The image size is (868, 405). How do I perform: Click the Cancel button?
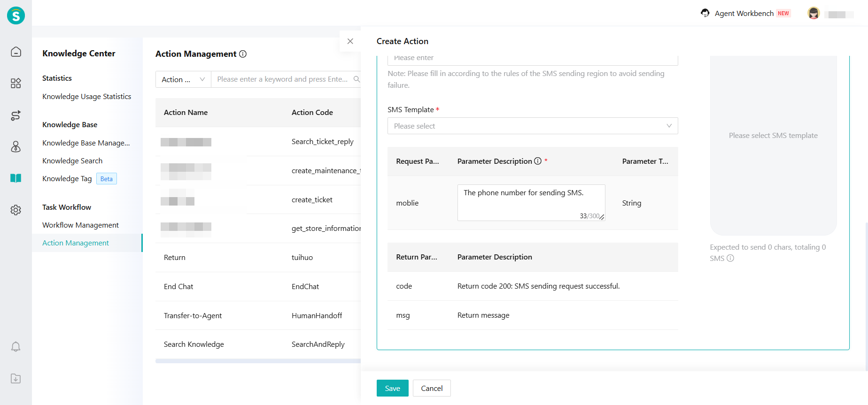pyautogui.click(x=432, y=388)
